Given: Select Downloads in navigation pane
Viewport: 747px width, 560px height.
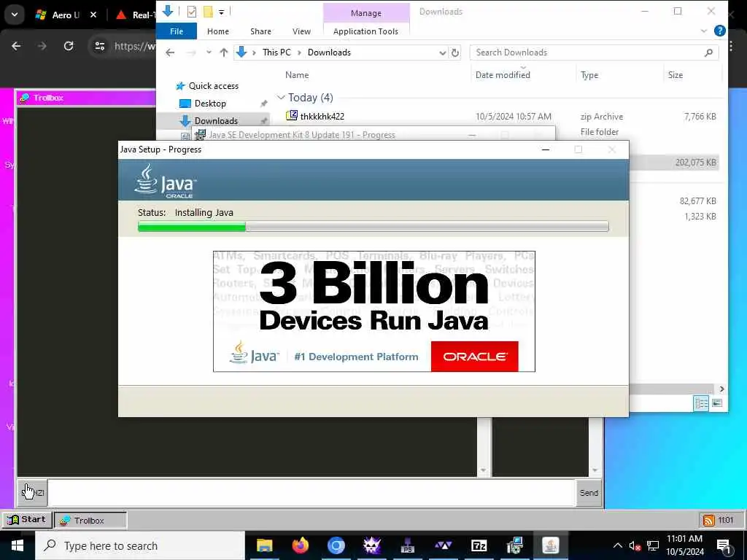Looking at the screenshot, I should pos(216,121).
